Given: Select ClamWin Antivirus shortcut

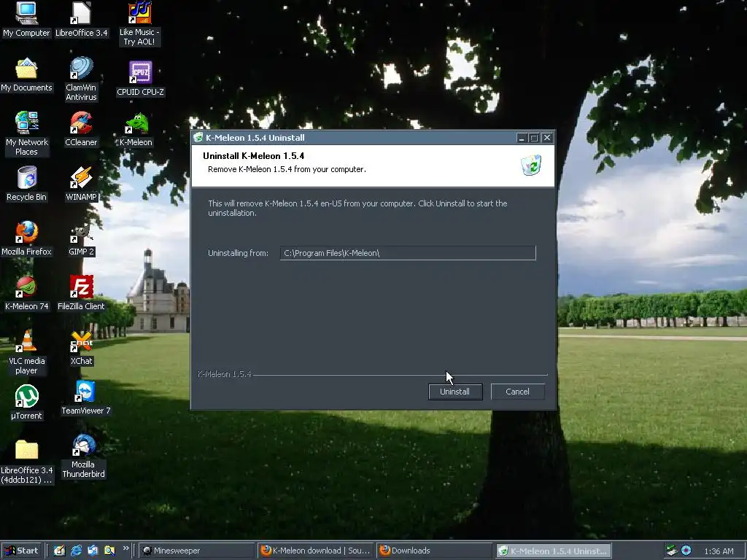Looking at the screenshot, I should coord(81,79).
